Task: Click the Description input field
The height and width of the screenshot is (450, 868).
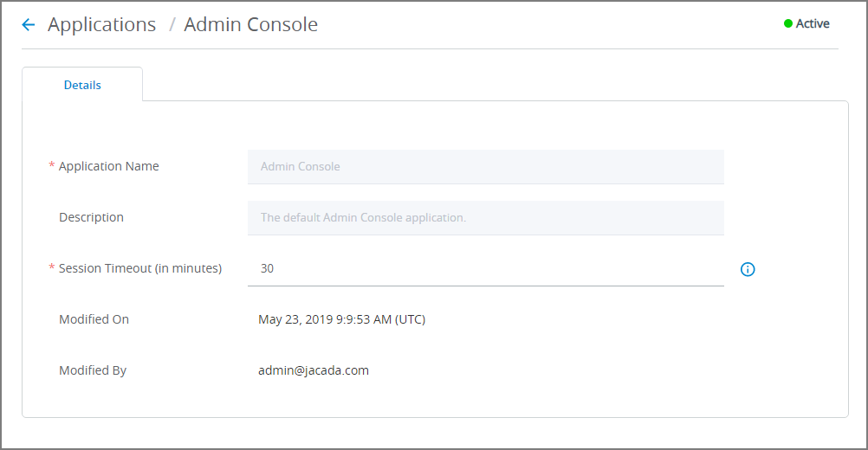Action: pos(485,218)
